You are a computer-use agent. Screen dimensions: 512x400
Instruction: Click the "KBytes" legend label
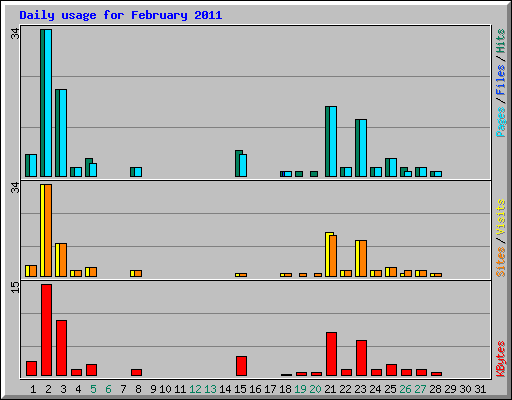[501, 359]
